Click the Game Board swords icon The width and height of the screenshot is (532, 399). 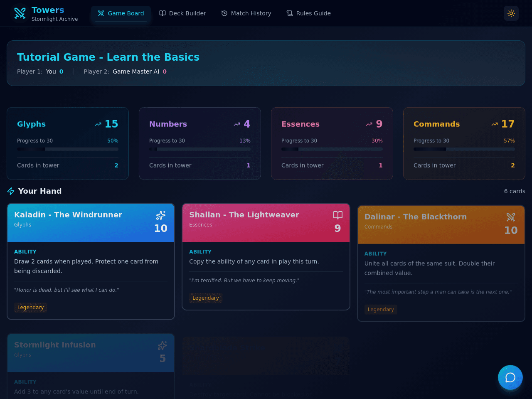pos(101,13)
